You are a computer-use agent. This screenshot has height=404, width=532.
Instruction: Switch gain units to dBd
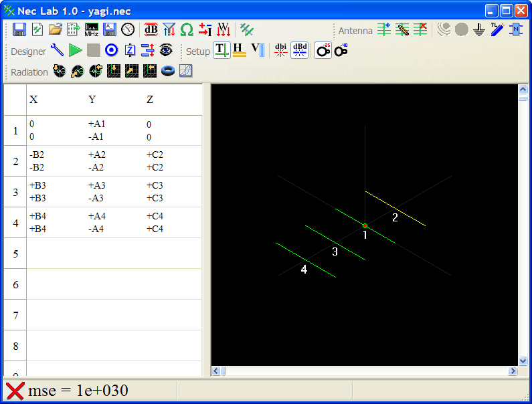click(x=300, y=51)
